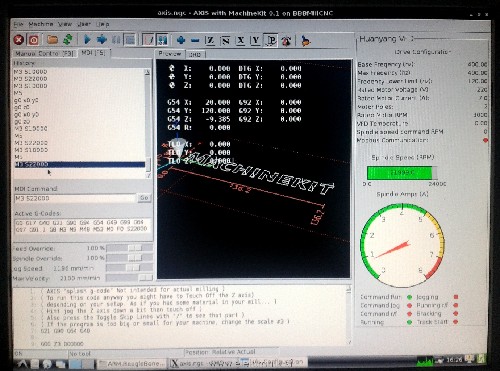Open the Machine menu
The height and width of the screenshot is (371, 500).
41,24
